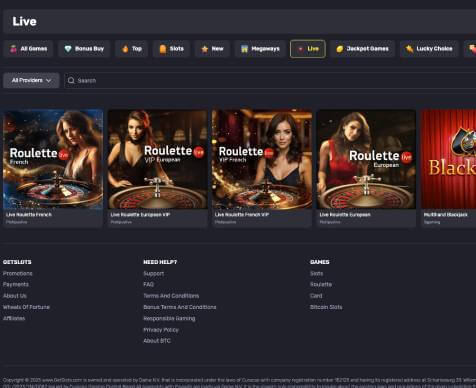Click the Live page heading
The height and width of the screenshot is (388, 476).
coord(24,21)
